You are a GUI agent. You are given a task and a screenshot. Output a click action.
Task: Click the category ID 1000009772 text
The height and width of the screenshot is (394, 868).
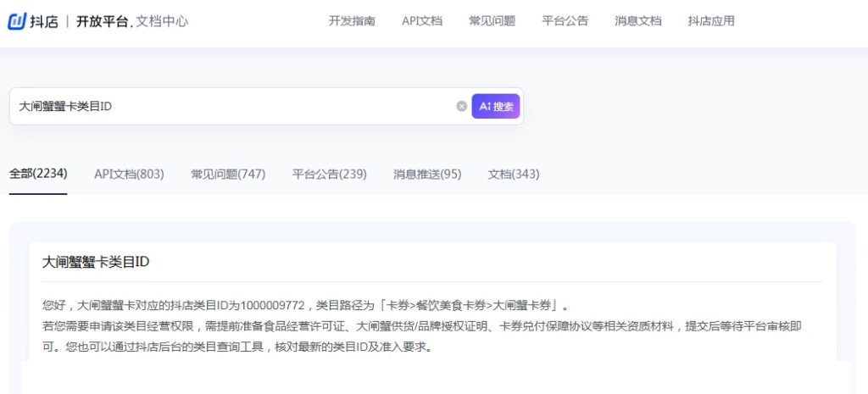(273, 305)
